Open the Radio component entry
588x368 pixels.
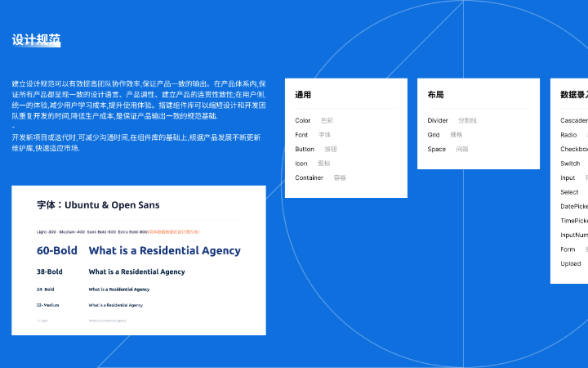pyautogui.click(x=568, y=135)
